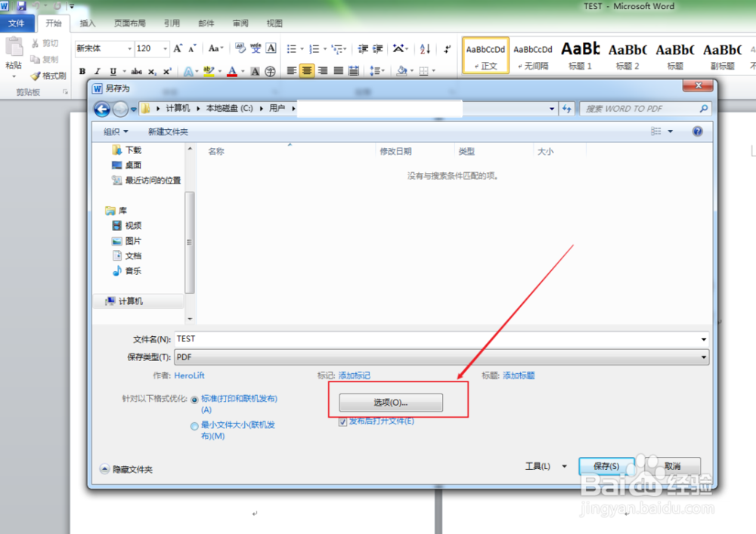The height and width of the screenshot is (534, 756).
Task: Select Music library
Action: point(127,271)
